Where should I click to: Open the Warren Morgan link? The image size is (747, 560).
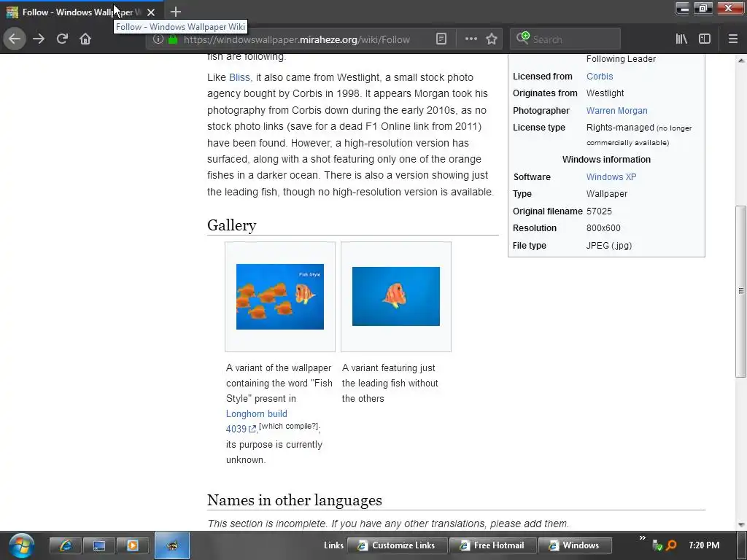(616, 111)
